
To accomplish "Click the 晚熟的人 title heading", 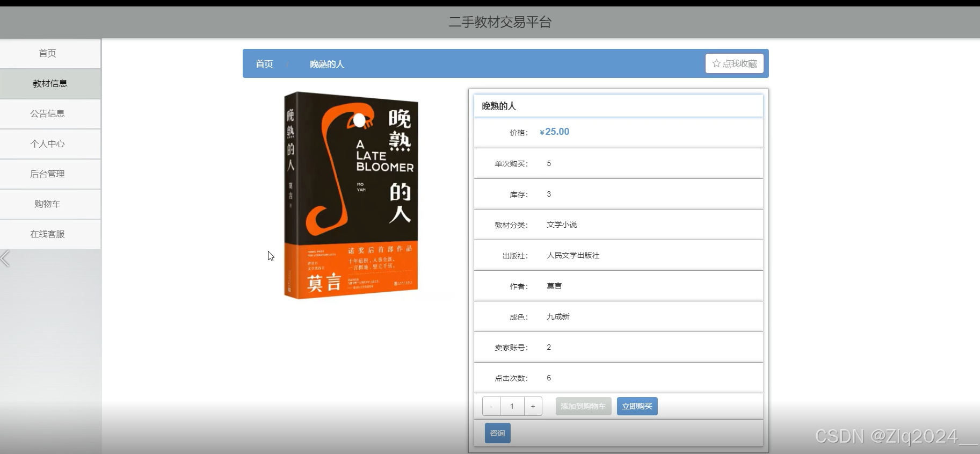I will coord(499,106).
